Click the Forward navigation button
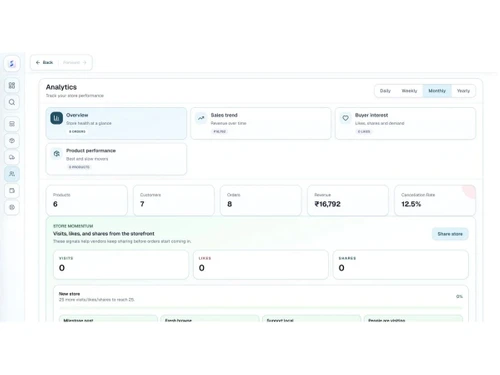Viewport: 500px width, 375px height. pos(75,62)
